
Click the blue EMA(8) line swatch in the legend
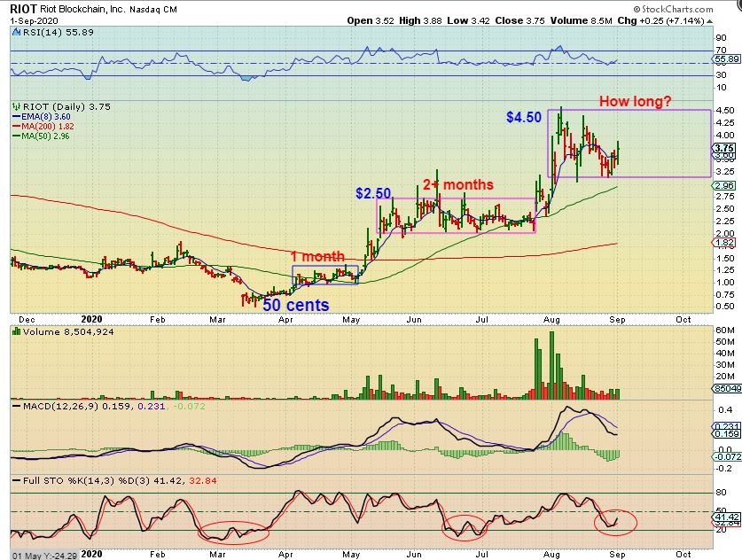tap(17, 117)
